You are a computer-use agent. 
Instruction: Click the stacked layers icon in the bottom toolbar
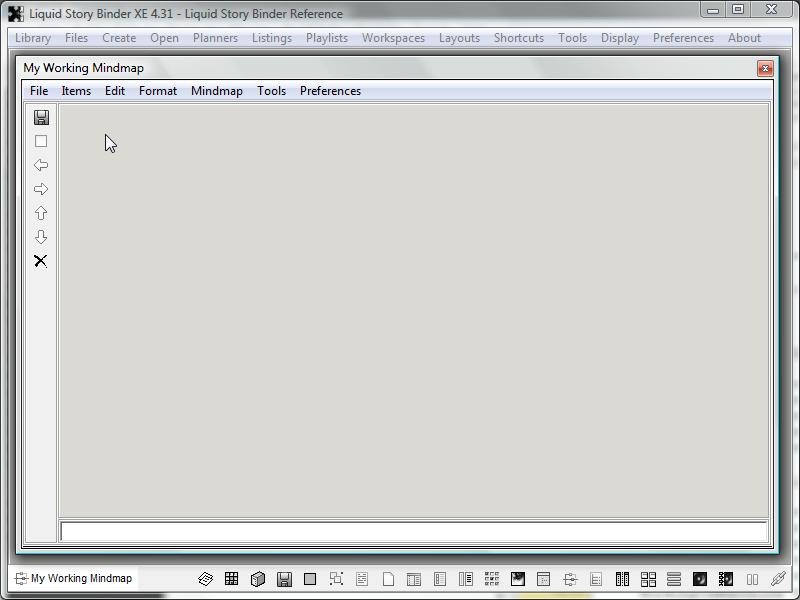[205, 579]
